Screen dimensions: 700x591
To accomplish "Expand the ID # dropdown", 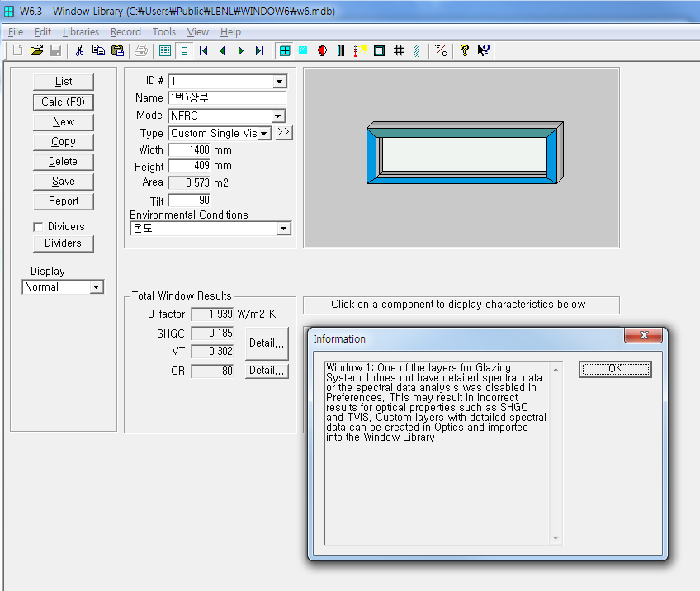I will 279,82.
